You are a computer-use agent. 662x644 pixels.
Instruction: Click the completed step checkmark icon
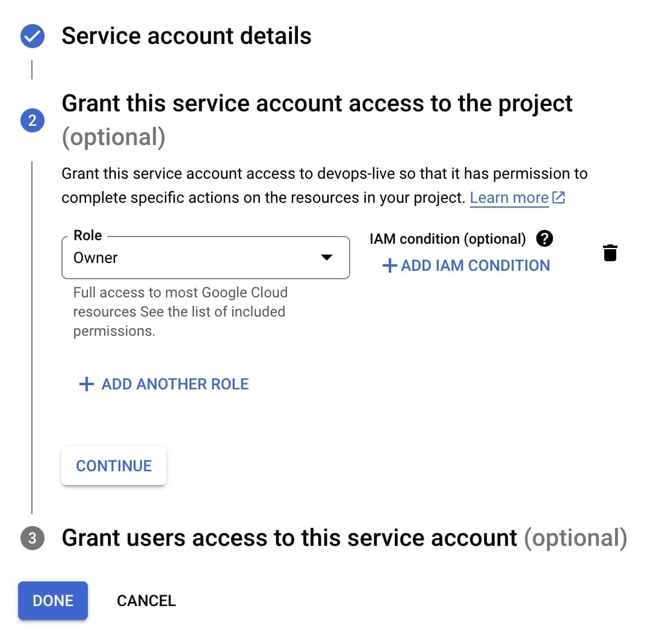(32, 36)
